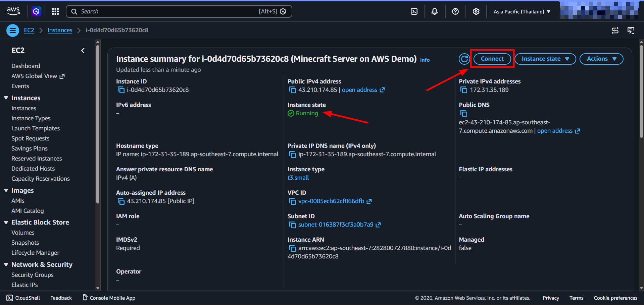Copy the Instance ARN
This screenshot has width=644, height=305.
click(x=292, y=248)
